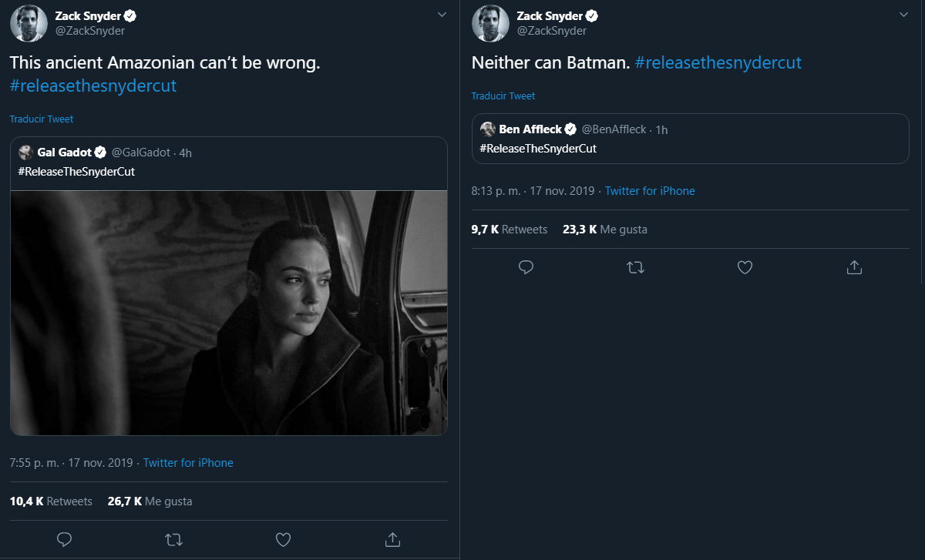Image resolution: width=925 pixels, height=560 pixels.
Task: Reply to the Amazonian tweet
Action: coord(65,538)
